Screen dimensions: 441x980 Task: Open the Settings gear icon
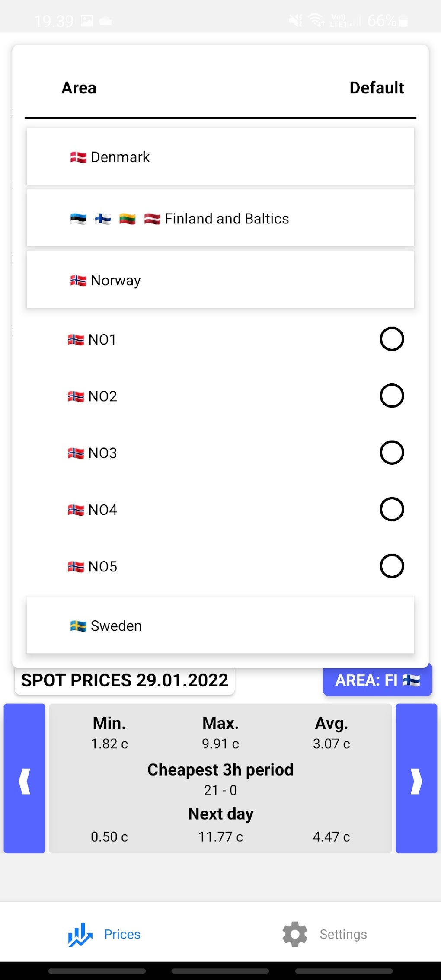(x=295, y=934)
